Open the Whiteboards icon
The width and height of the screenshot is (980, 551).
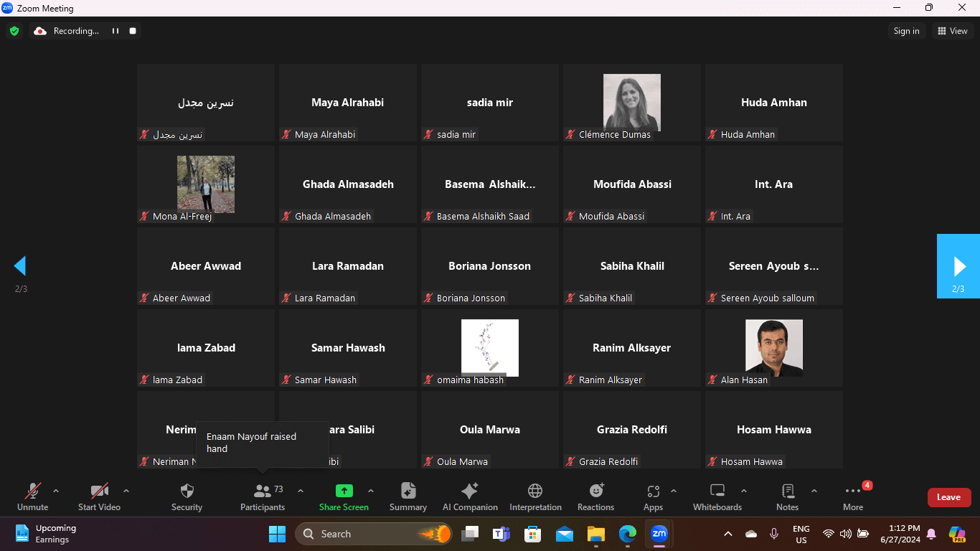(x=717, y=491)
